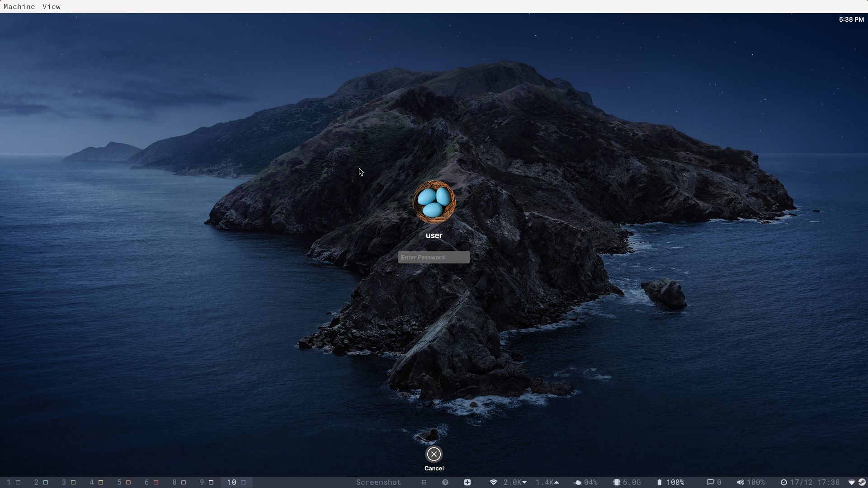Open the Machine menu
The image size is (868, 488).
[x=19, y=6]
